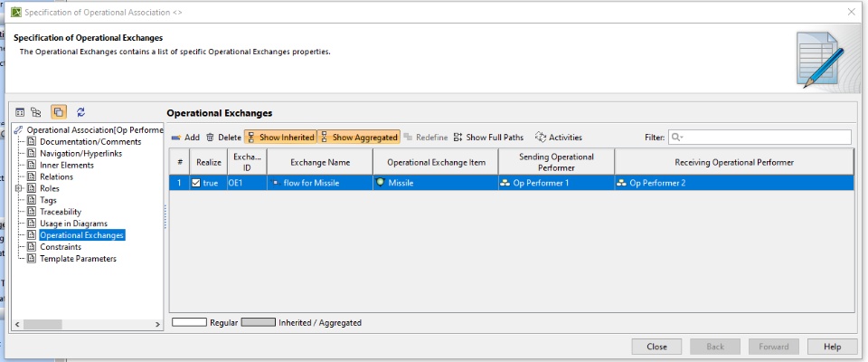Image resolution: width=868 pixels, height=362 pixels.
Task: Expand the Roles tree node
Action: pyautogui.click(x=19, y=188)
